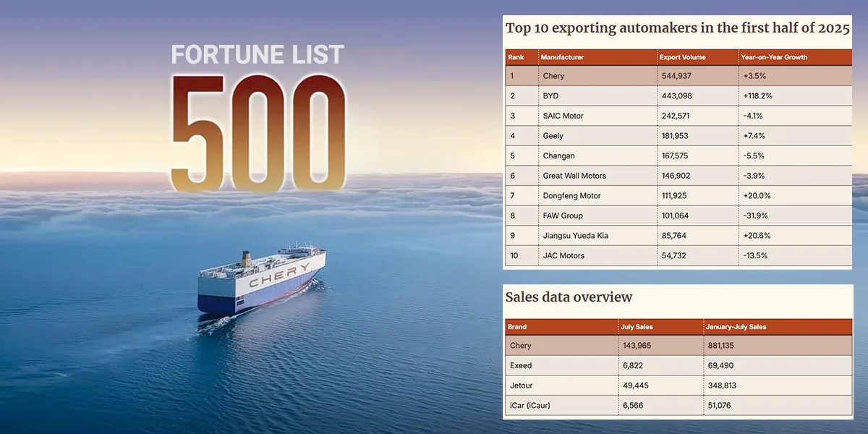Select "Chery" in the exporters Manufacturer column
The height and width of the screenshot is (434, 868).
point(553,76)
